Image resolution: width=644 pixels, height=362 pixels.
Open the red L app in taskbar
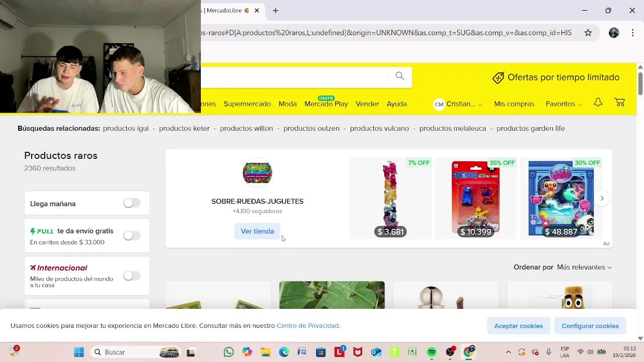pyautogui.click(x=340, y=352)
